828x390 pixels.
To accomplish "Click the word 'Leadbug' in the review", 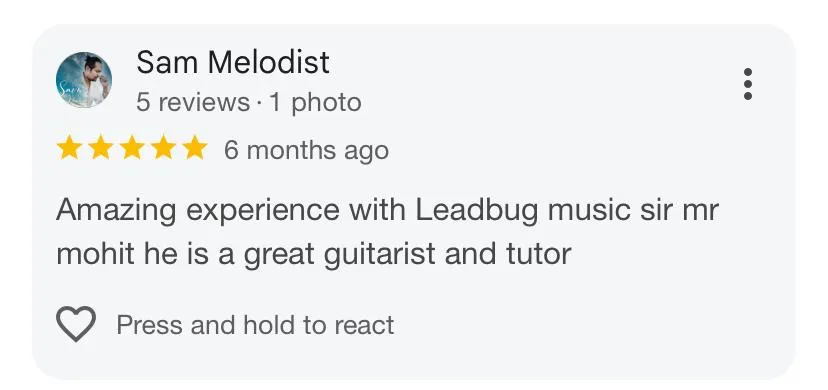I will [x=477, y=211].
